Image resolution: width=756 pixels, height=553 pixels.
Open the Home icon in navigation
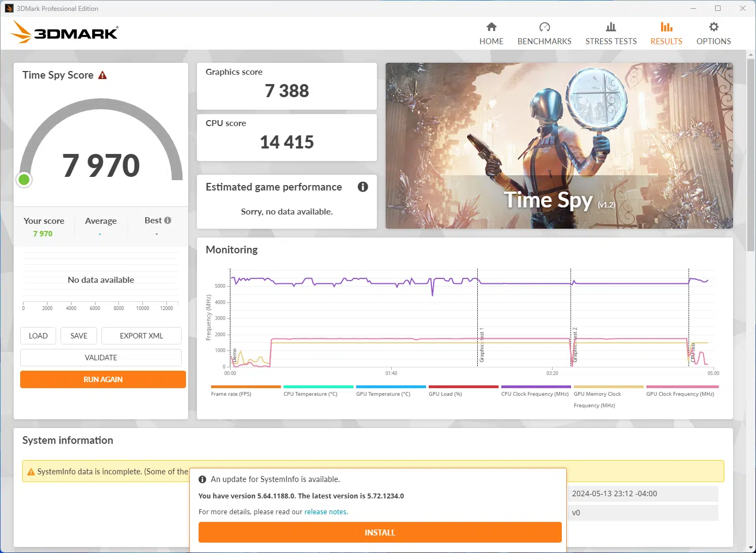coord(491,27)
